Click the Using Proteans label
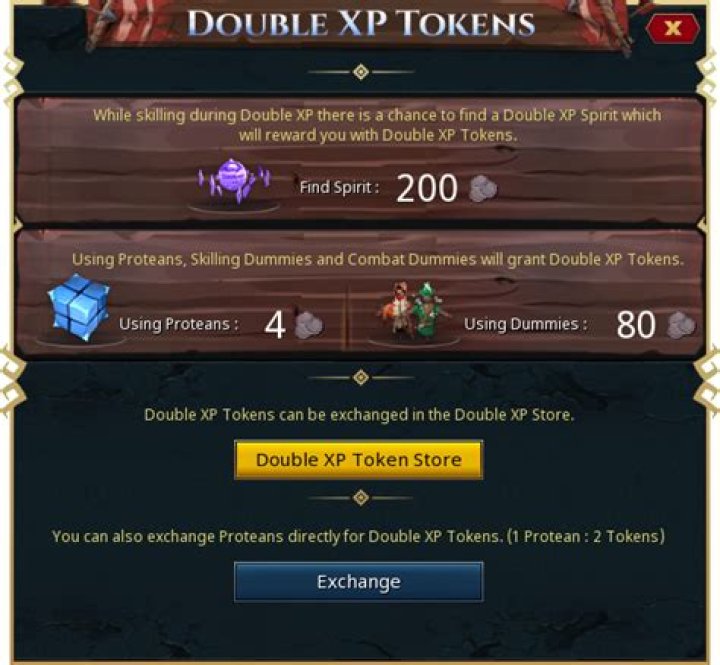The width and height of the screenshot is (720, 665). [x=179, y=324]
